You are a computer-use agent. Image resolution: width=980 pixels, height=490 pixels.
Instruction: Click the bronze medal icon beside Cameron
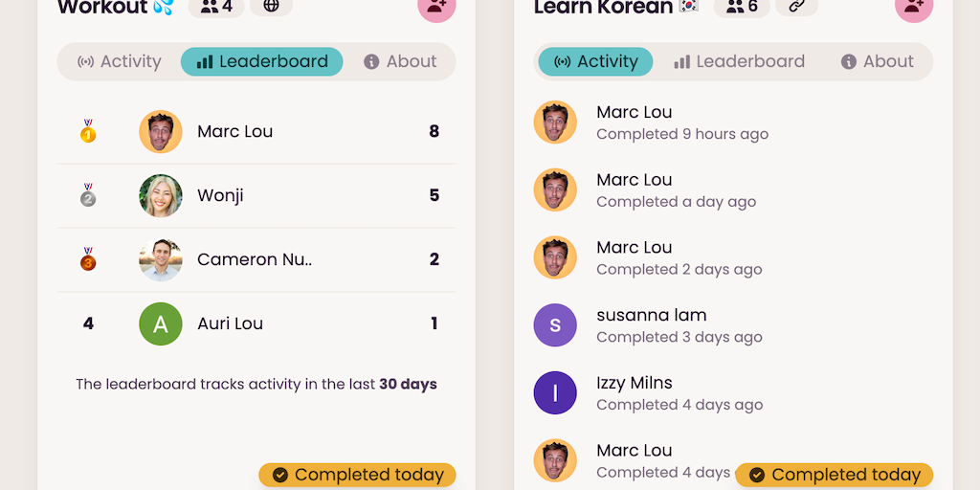tap(88, 259)
